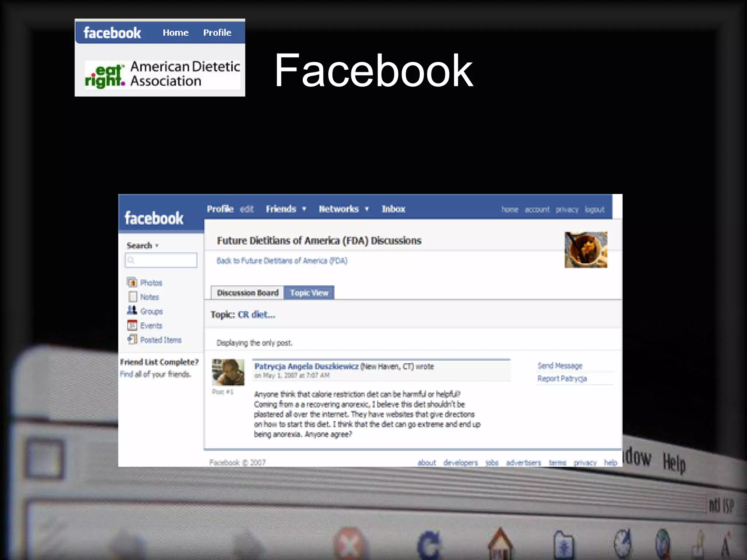Open the privacy link in top bar
The height and width of the screenshot is (560, 747).
pyautogui.click(x=567, y=210)
